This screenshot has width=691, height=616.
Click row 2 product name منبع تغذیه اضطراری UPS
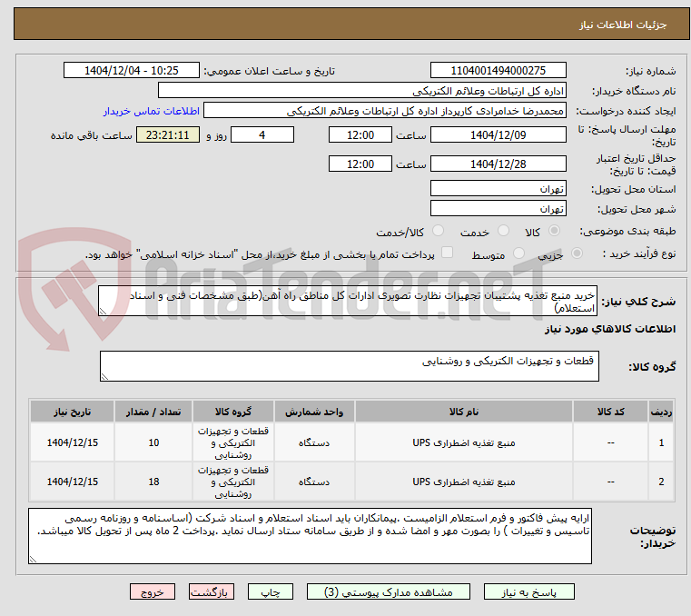(464, 482)
